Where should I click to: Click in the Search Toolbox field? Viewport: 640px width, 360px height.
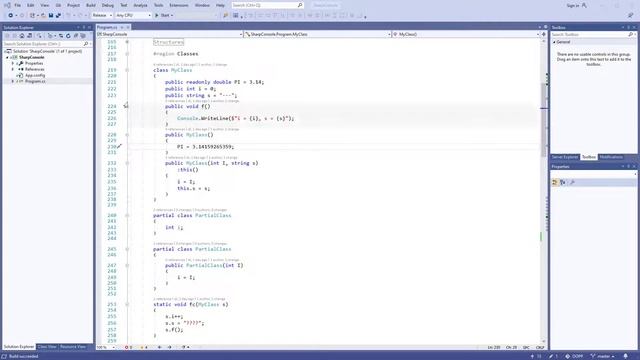point(589,35)
